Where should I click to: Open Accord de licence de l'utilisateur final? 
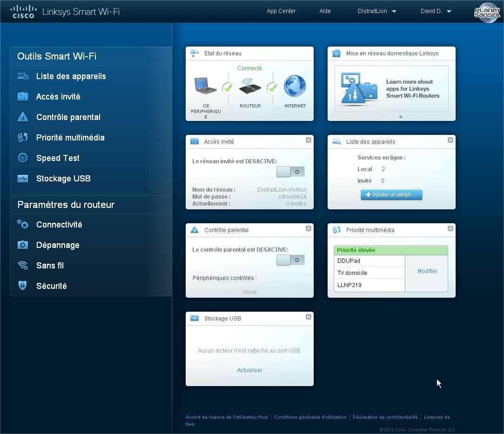(227, 417)
